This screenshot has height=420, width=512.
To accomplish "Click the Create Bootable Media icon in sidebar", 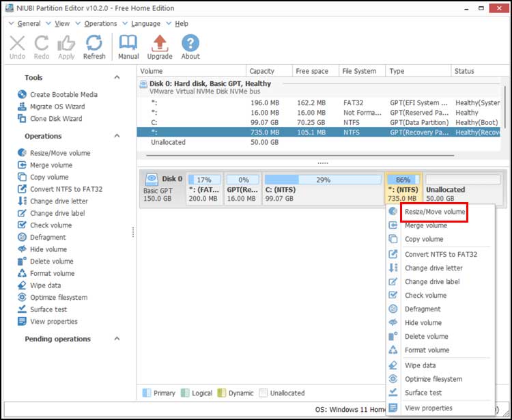I will click(x=22, y=94).
